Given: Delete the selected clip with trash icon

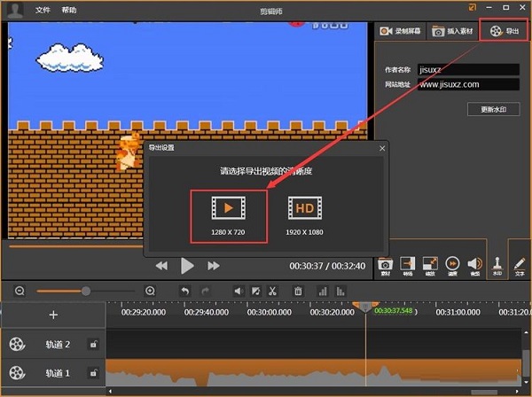Looking at the screenshot, I should pyautogui.click(x=298, y=292).
